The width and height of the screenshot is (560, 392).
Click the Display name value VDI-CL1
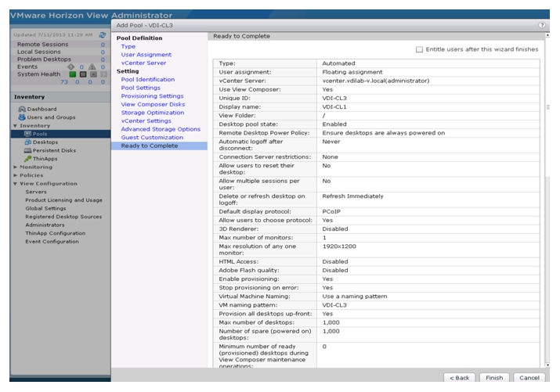(x=334, y=107)
